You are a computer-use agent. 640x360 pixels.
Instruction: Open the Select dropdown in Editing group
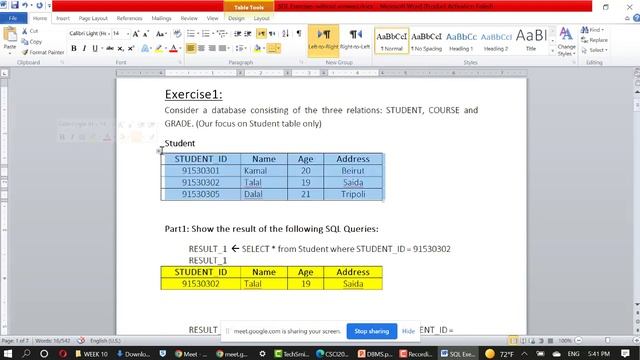point(595,50)
